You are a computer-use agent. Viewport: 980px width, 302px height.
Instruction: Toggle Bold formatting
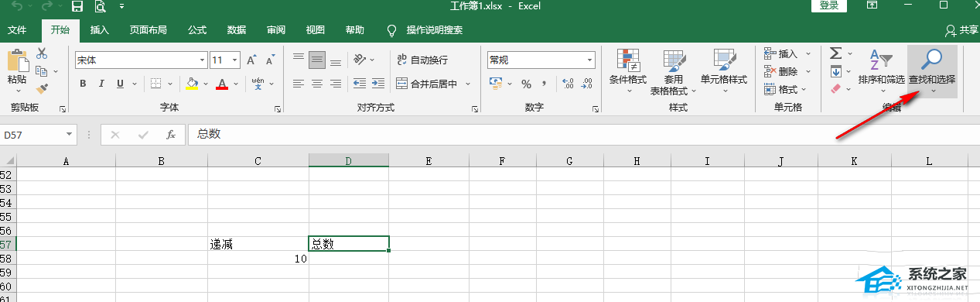click(x=83, y=84)
